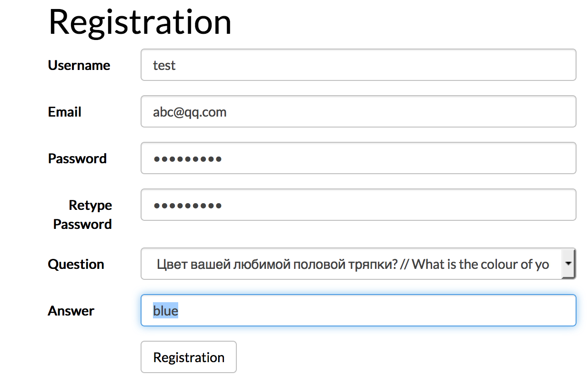588x375 pixels.
Task: Focus the Username input field
Action: click(358, 65)
